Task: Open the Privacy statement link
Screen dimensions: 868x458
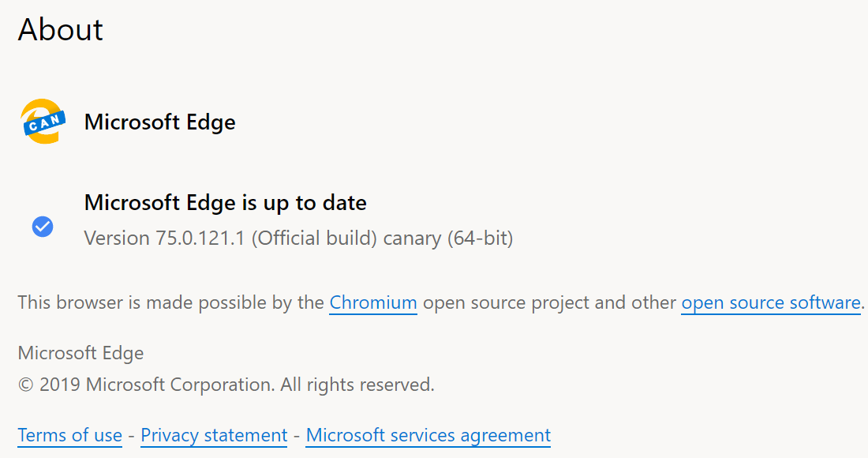Action: click(x=214, y=435)
